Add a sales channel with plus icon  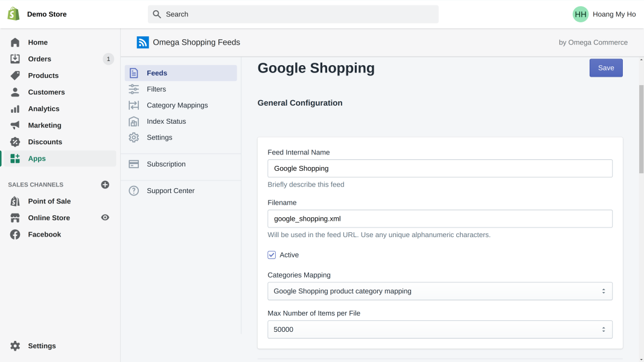(105, 185)
